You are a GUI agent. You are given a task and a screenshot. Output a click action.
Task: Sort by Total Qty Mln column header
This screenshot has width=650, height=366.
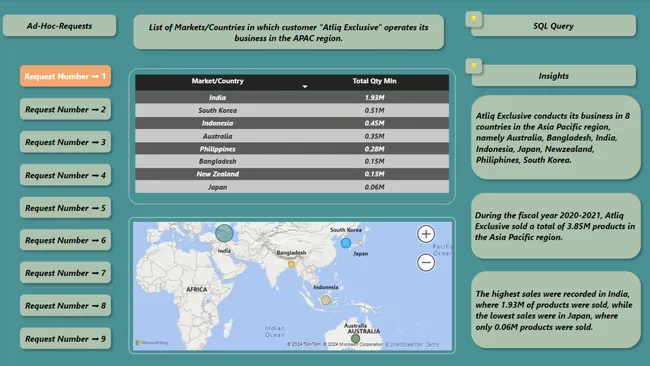[374, 81]
